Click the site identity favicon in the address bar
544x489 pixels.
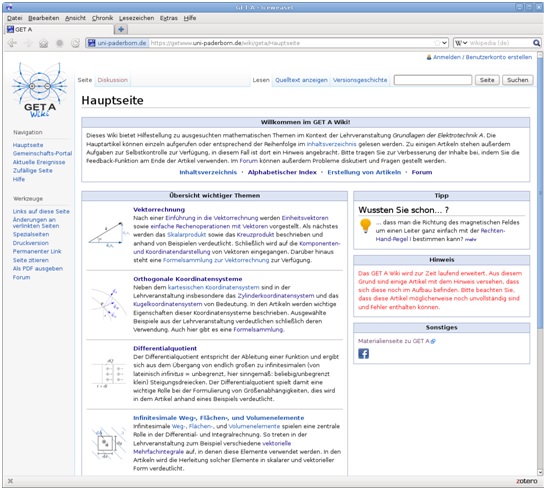[91, 43]
